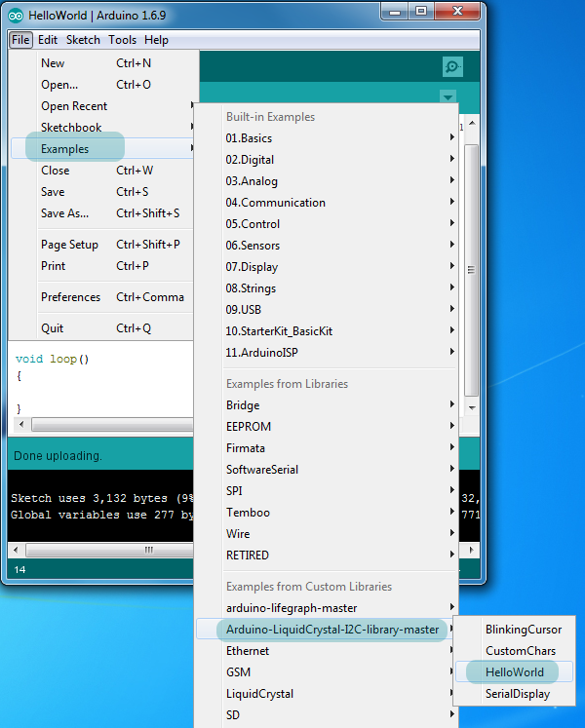
Task: Expand GSM library examples
Action: point(327,672)
